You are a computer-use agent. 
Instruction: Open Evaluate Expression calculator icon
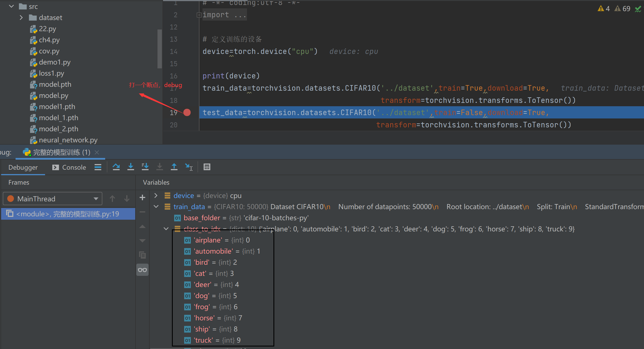207,167
